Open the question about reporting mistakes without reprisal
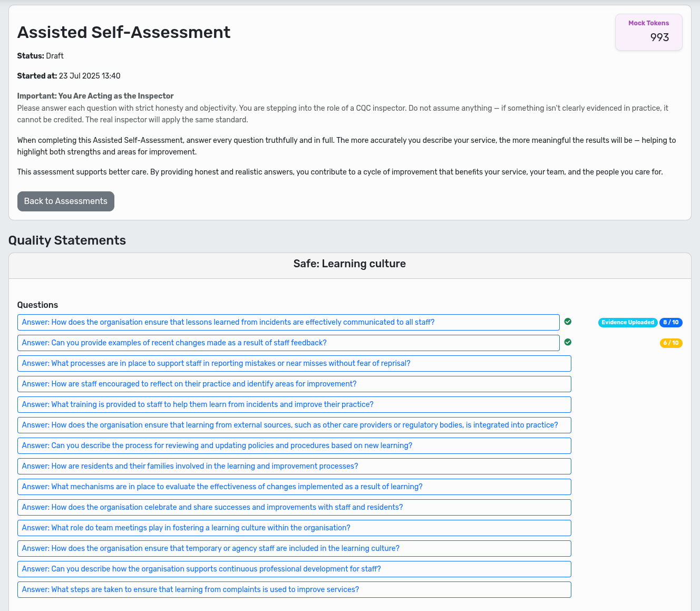The width and height of the screenshot is (700, 611). tap(294, 363)
